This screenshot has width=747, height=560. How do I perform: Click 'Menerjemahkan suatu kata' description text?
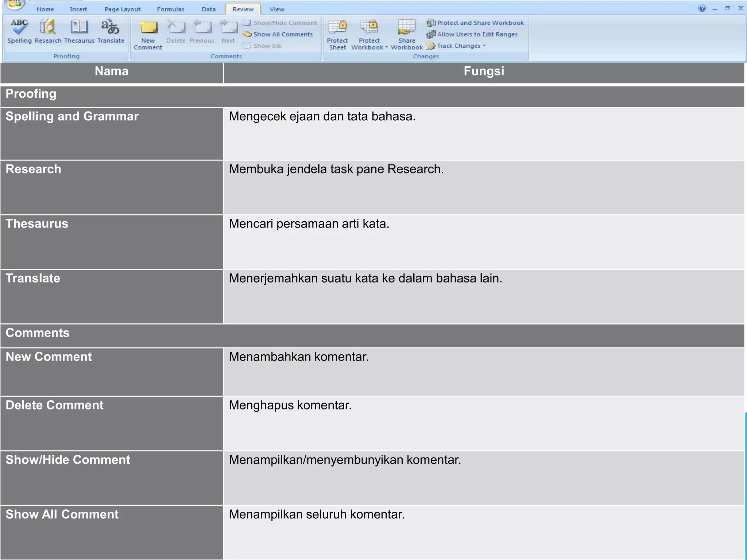coord(365,278)
